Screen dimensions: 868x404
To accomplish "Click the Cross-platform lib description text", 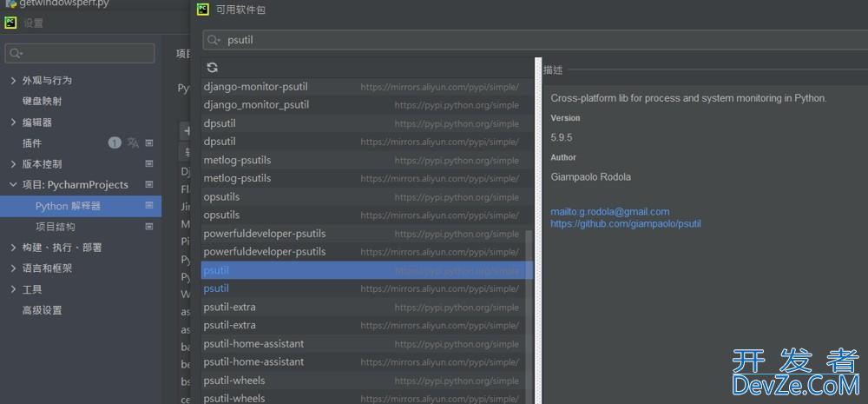I will [x=688, y=98].
